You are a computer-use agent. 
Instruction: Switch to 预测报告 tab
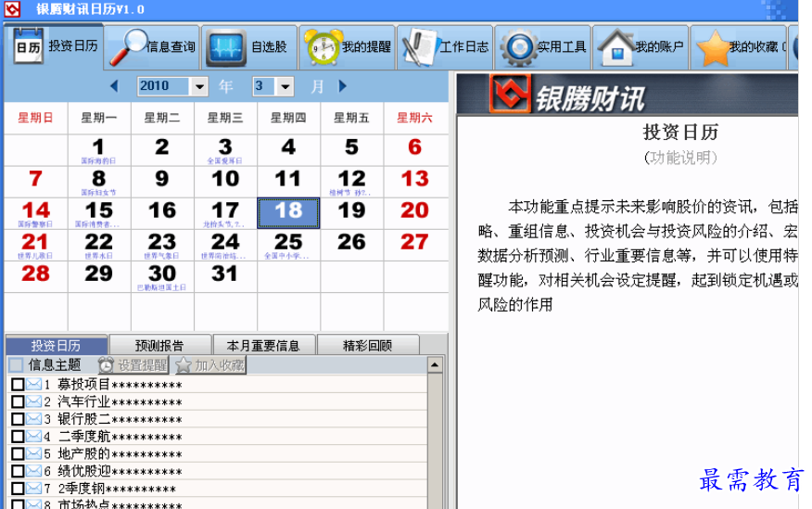159,346
